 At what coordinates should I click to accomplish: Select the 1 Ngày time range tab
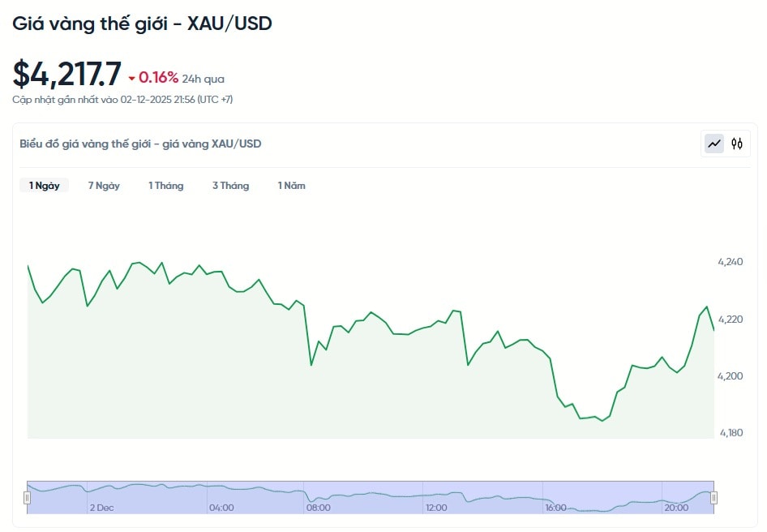[x=45, y=186]
